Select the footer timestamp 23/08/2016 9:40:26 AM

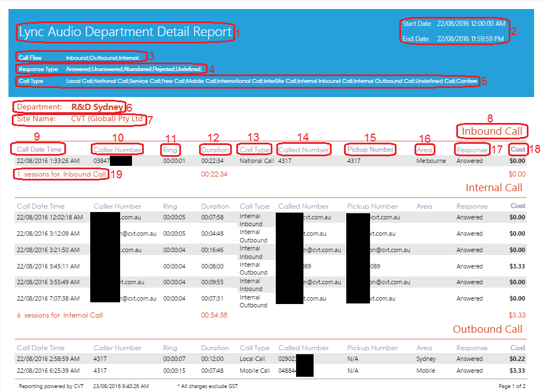tap(121, 386)
